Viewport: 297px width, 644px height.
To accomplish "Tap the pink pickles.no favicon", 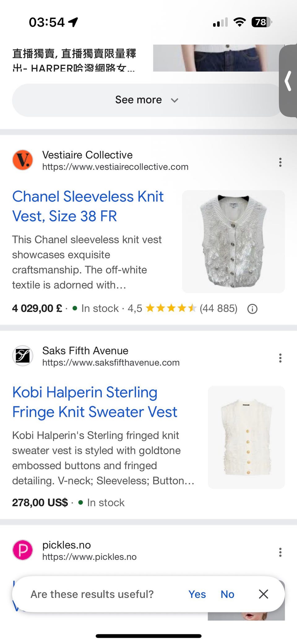I will [x=23, y=550].
